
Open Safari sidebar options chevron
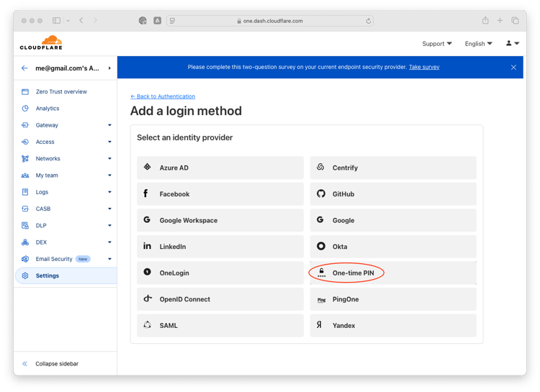pos(68,21)
